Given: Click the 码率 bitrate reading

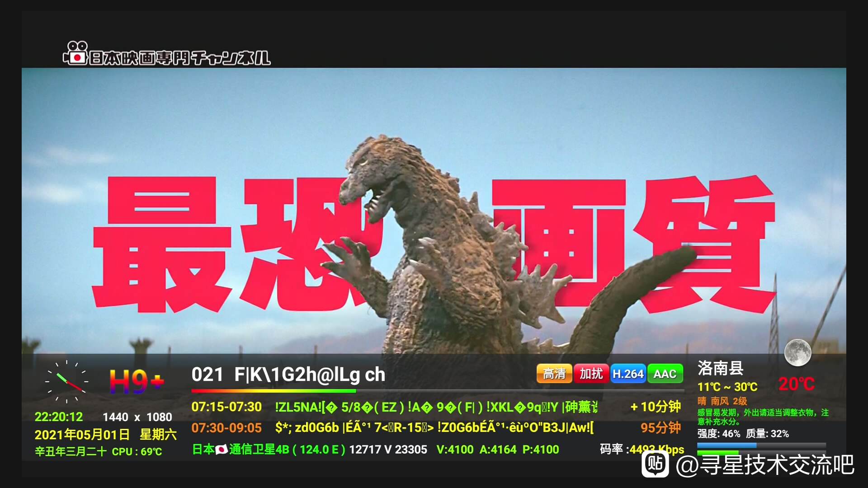Looking at the screenshot, I should 642,449.
